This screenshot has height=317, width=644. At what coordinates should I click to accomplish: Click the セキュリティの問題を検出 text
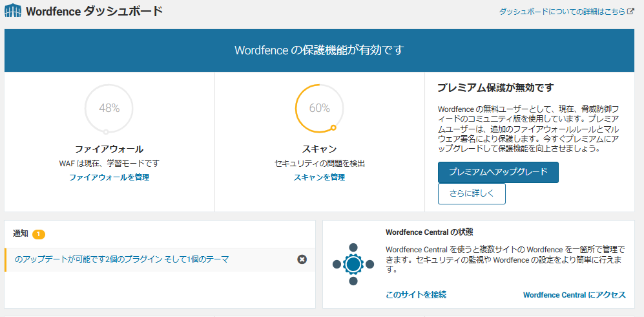pyautogui.click(x=319, y=164)
